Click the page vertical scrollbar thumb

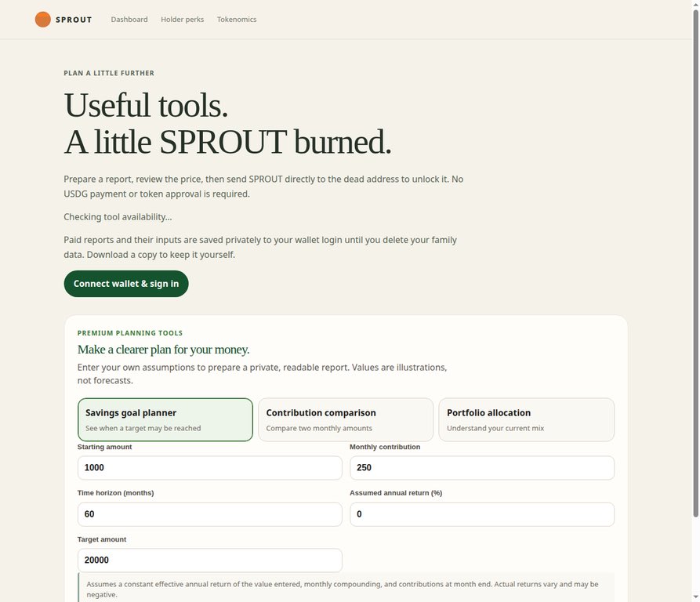pyautogui.click(x=695, y=263)
